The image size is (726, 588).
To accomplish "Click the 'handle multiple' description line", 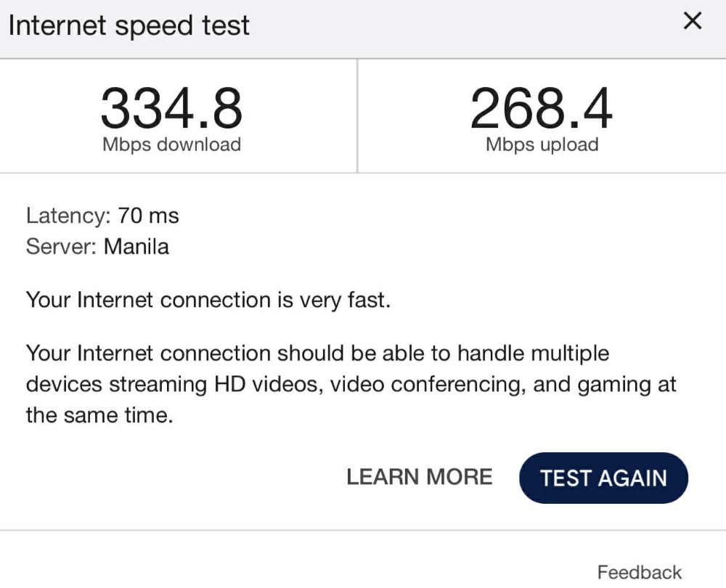I will click(x=317, y=354).
